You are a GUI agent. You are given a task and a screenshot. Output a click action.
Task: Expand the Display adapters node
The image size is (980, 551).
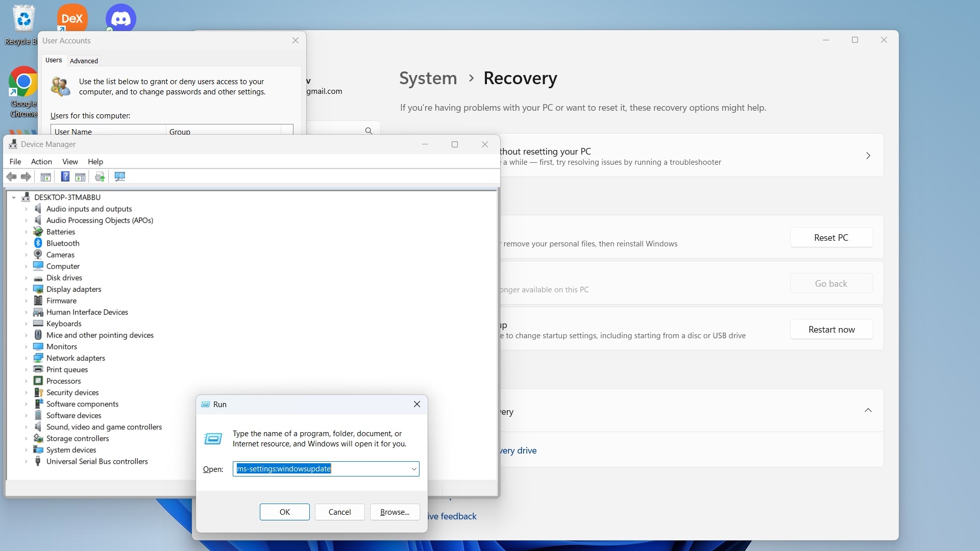[x=26, y=289]
